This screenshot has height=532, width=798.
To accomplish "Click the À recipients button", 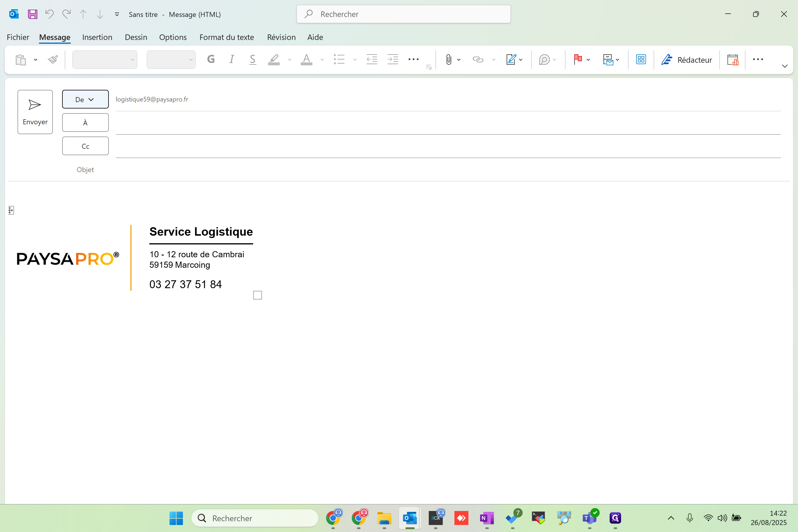I will pos(85,123).
